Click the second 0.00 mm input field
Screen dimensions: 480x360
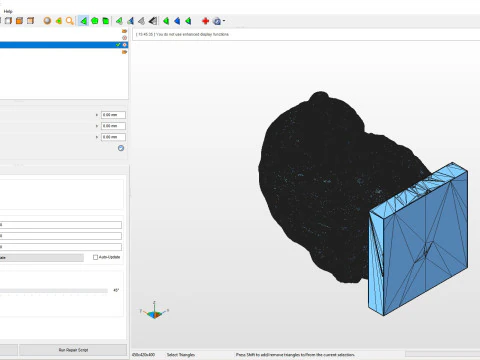click(113, 126)
